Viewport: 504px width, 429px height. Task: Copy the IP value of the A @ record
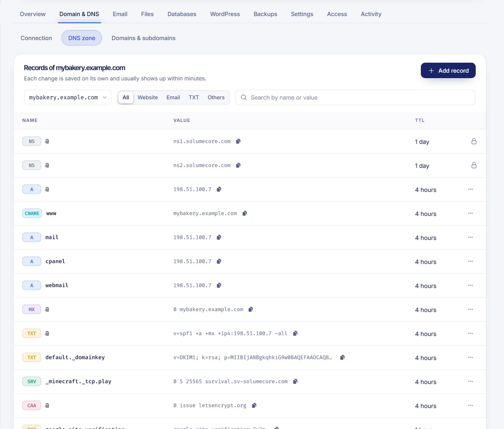tap(219, 189)
